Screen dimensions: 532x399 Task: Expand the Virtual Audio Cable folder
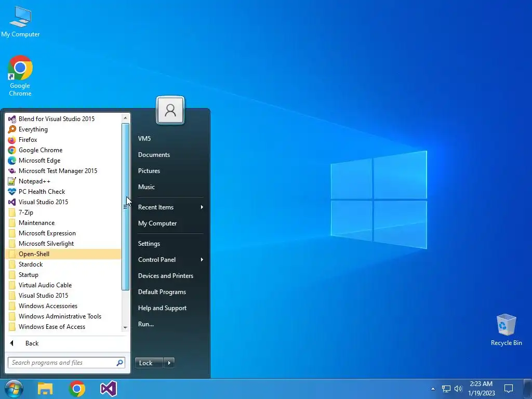[x=63, y=285]
